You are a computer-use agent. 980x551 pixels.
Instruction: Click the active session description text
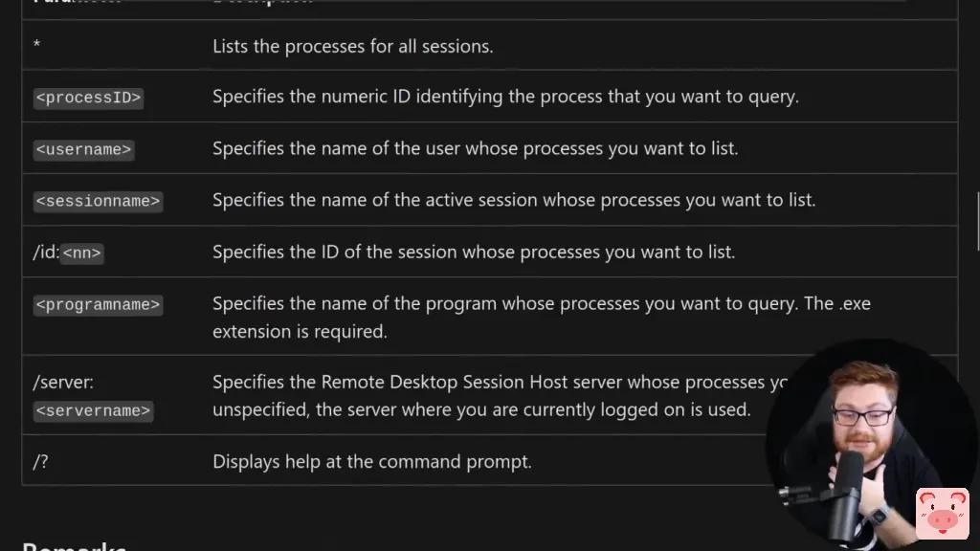coord(513,200)
